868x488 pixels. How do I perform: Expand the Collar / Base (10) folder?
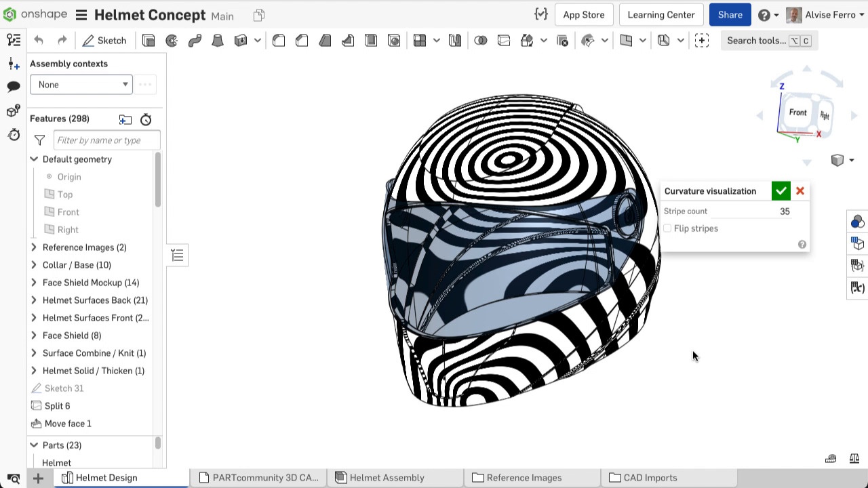click(x=34, y=265)
